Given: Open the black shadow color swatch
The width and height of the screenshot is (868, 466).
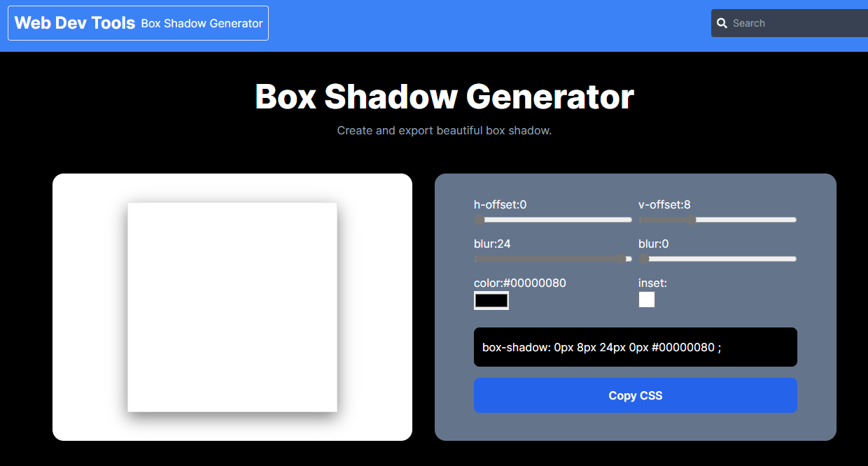Looking at the screenshot, I should point(491,300).
